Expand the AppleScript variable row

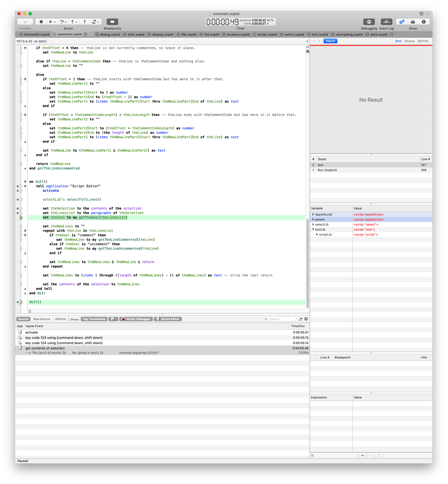[x=313, y=215]
